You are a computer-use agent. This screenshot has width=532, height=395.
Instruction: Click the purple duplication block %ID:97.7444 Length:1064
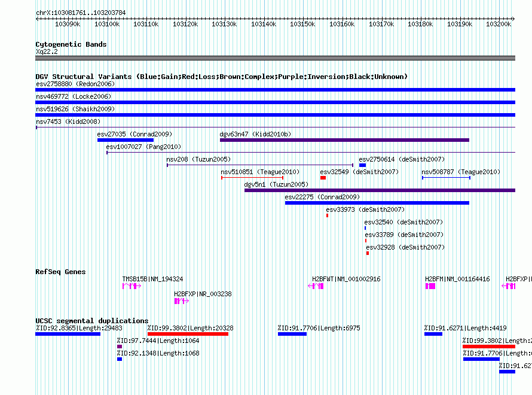[x=120, y=347]
